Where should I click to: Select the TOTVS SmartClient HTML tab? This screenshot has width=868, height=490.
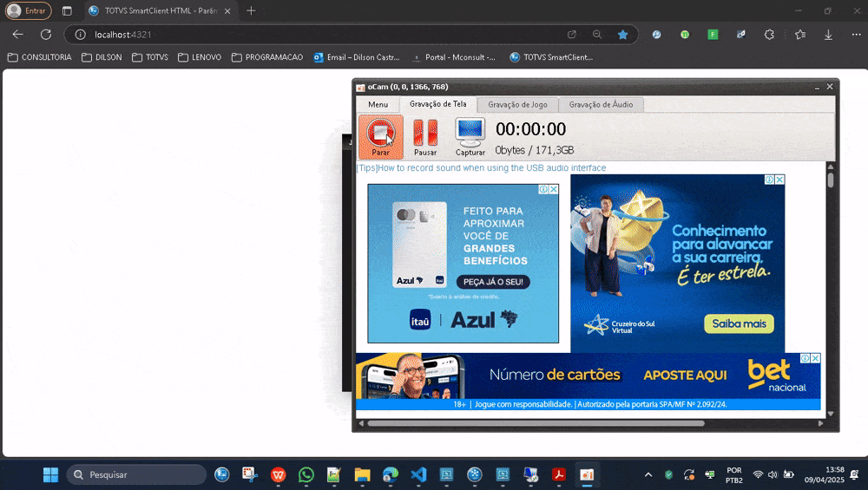pos(161,11)
